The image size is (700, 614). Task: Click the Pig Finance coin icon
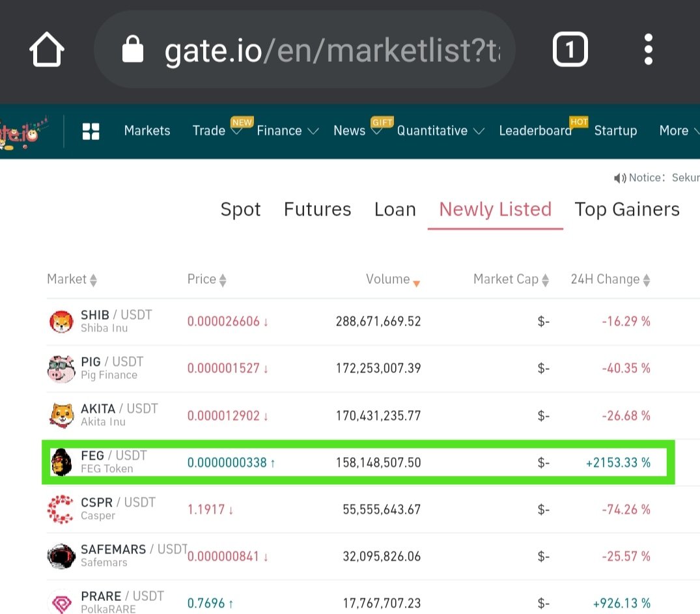click(61, 369)
